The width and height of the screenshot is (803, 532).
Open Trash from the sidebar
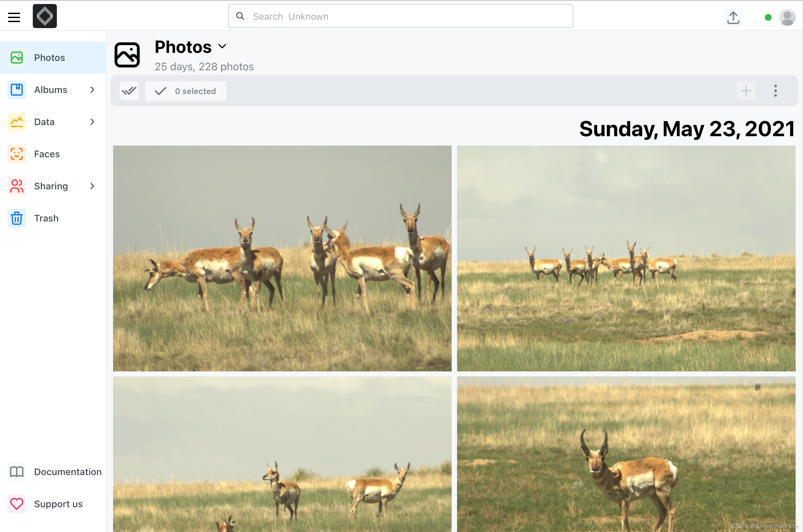[x=46, y=218]
